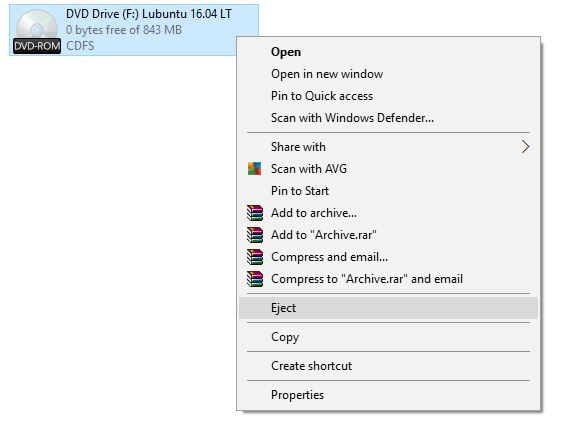Choose Pin to Start
Image resolution: width=566 pixels, height=433 pixels.
pos(388,191)
